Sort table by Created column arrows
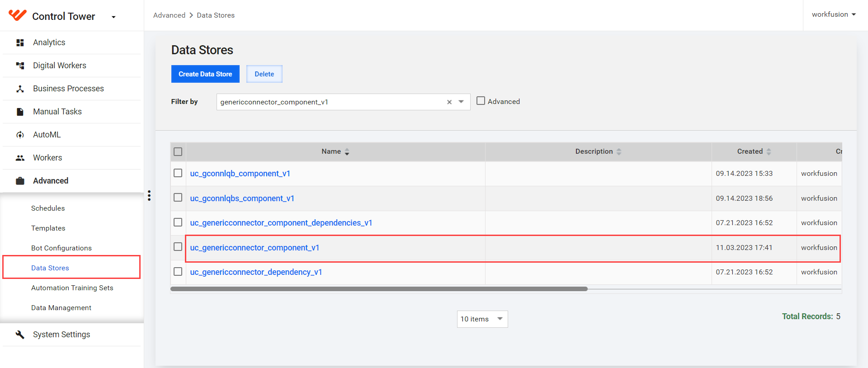Screen dimensions: 868x368 pyautogui.click(x=769, y=152)
